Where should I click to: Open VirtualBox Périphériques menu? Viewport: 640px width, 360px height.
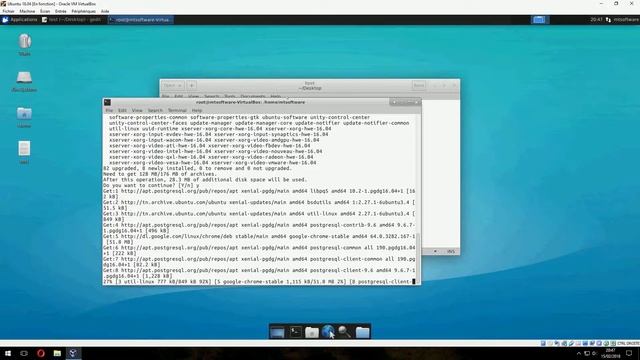[84, 11]
